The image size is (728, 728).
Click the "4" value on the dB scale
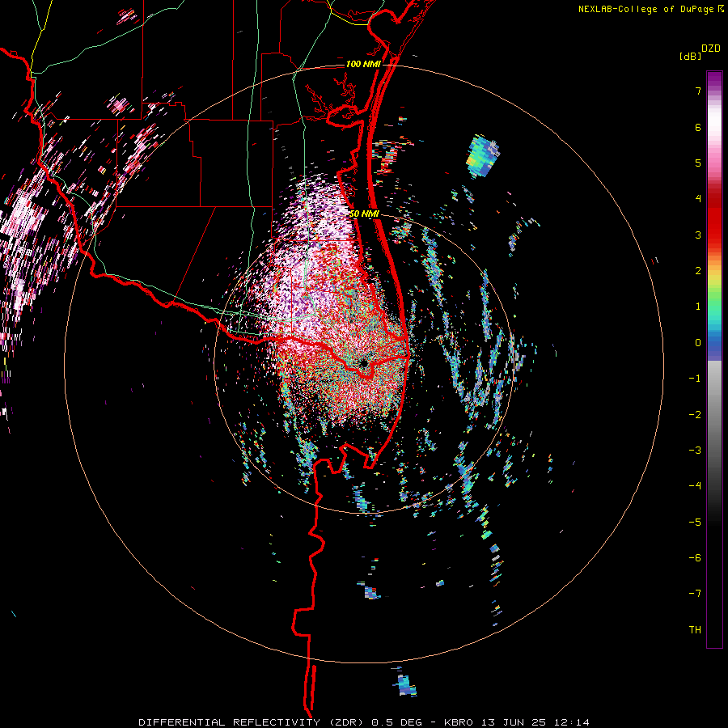click(x=698, y=199)
